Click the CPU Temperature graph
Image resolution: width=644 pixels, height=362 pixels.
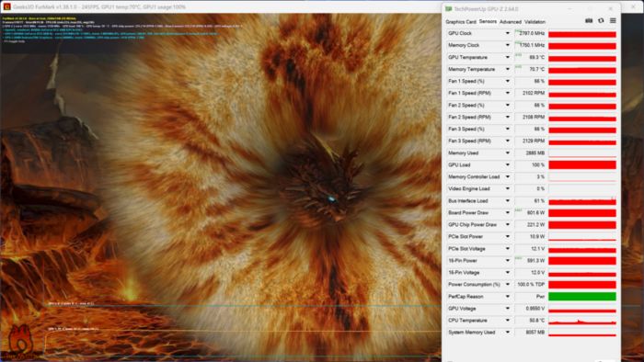(582, 321)
